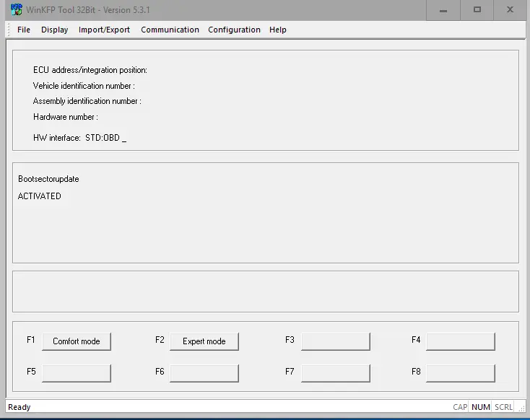Open the Import/Export menu
This screenshot has width=530, height=420.
tap(104, 30)
